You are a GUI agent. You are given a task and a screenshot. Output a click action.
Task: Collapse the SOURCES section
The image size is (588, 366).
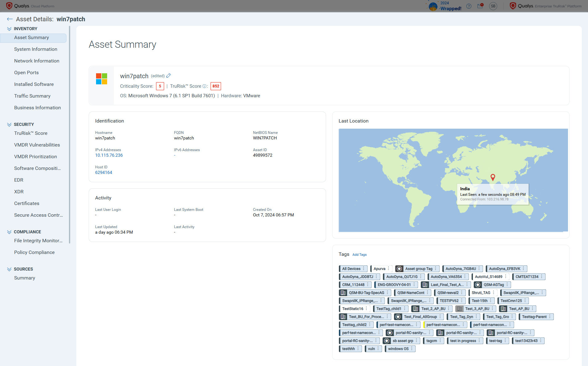(9, 269)
